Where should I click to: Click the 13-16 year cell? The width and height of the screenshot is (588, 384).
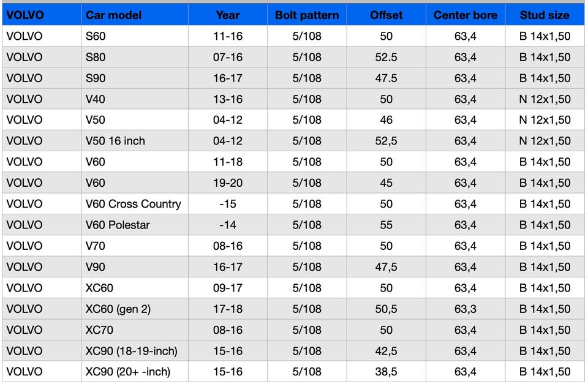point(228,99)
